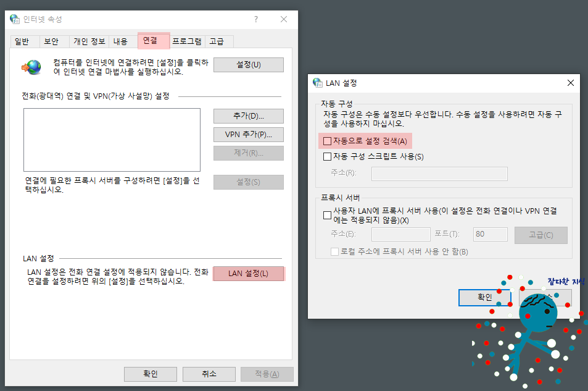588x391 pixels.
Task: Click the LAN 설정 dialog title bar icon
Action: 317,82
